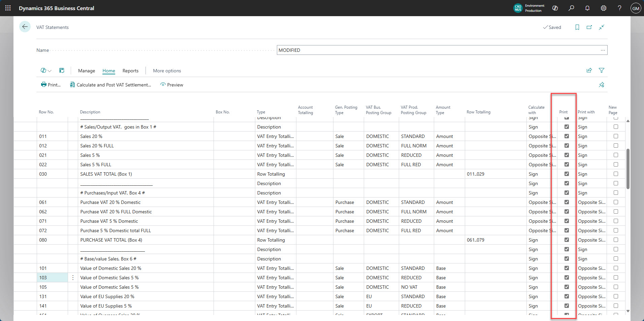
Task: Collapse the page with the shrink icon
Action: 602,27
